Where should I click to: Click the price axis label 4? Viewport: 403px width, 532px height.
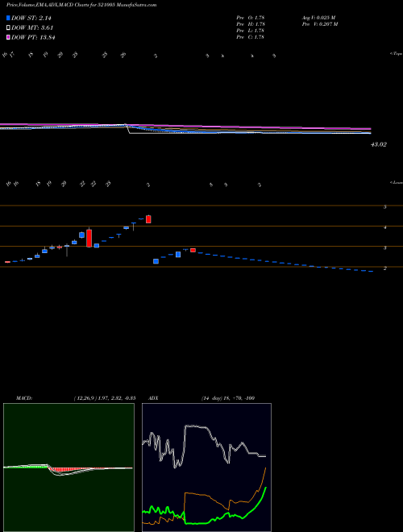pos(385,227)
